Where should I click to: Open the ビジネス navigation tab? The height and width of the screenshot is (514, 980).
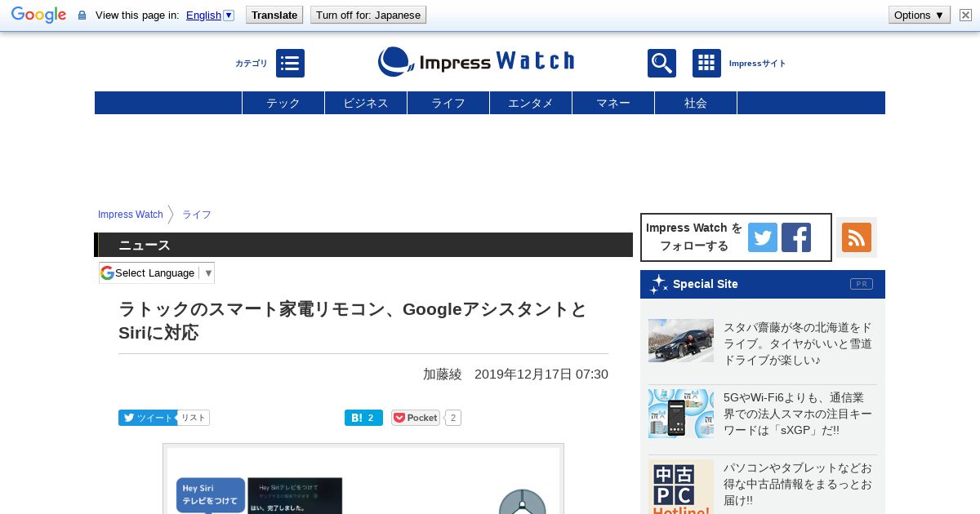[x=366, y=103]
